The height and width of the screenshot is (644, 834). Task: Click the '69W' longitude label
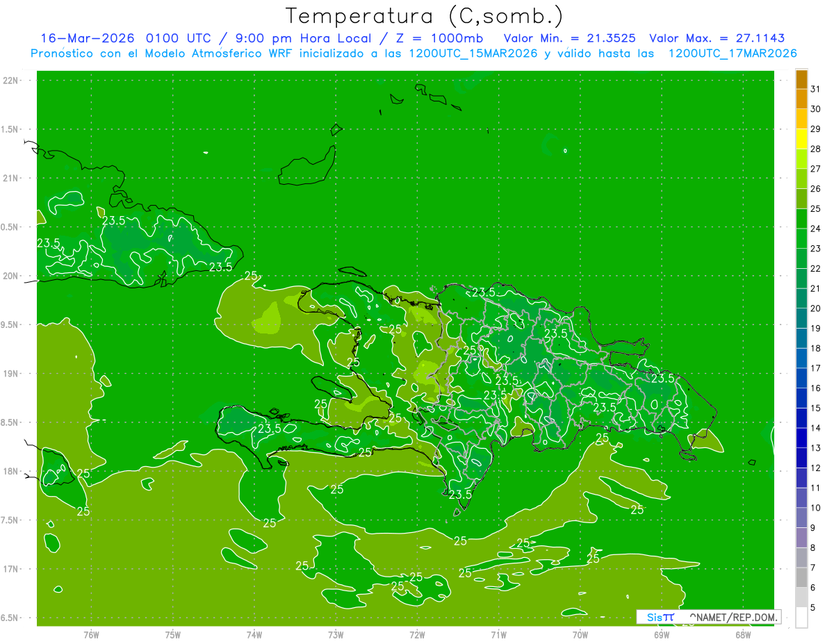pyautogui.click(x=662, y=635)
